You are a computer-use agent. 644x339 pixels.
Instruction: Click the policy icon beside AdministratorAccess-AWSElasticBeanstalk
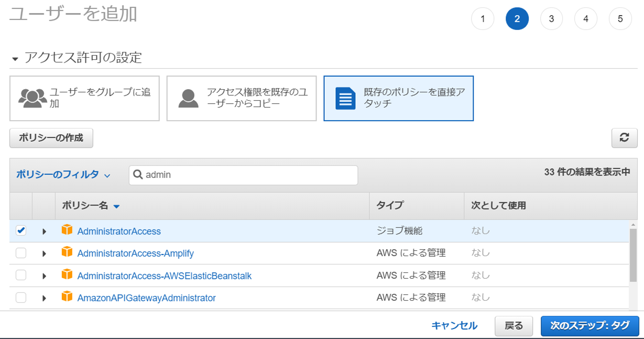pyautogui.click(x=67, y=275)
